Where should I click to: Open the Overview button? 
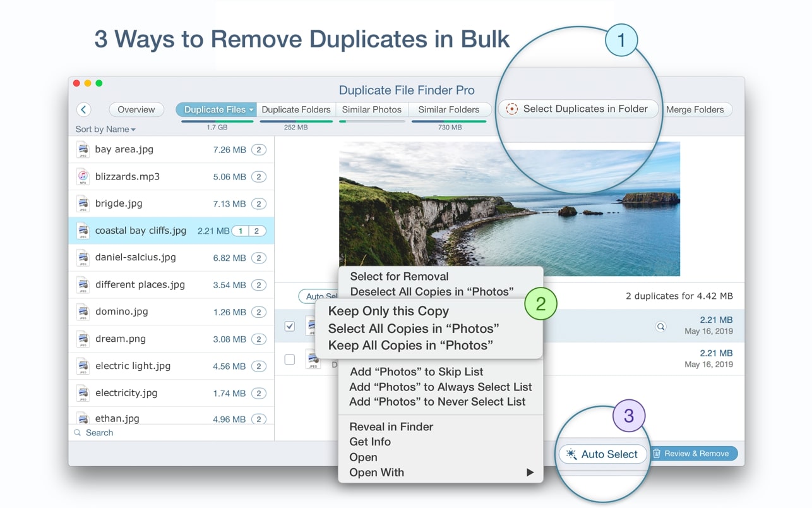136,109
